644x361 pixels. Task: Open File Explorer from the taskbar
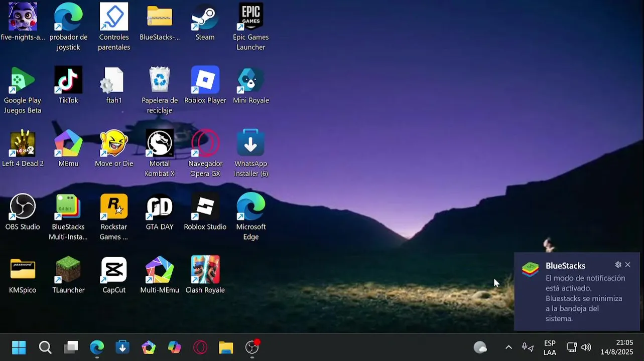coord(226,347)
